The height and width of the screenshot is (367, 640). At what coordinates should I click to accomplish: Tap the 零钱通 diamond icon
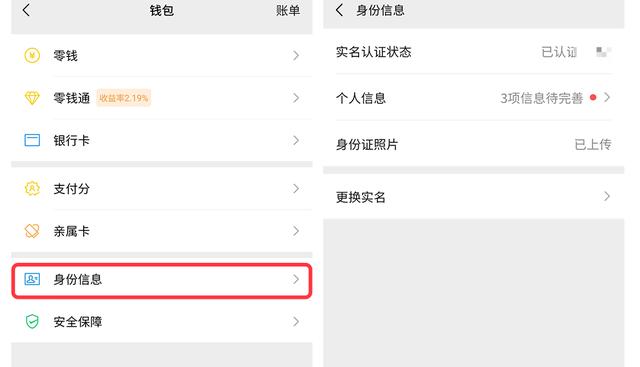click(32, 98)
